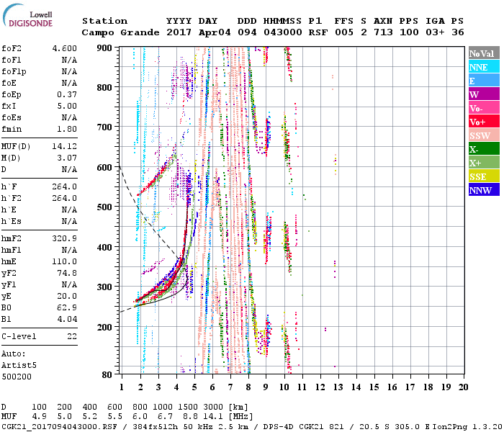Choose the X- green legend entry
The image size is (504, 432).
click(482, 150)
